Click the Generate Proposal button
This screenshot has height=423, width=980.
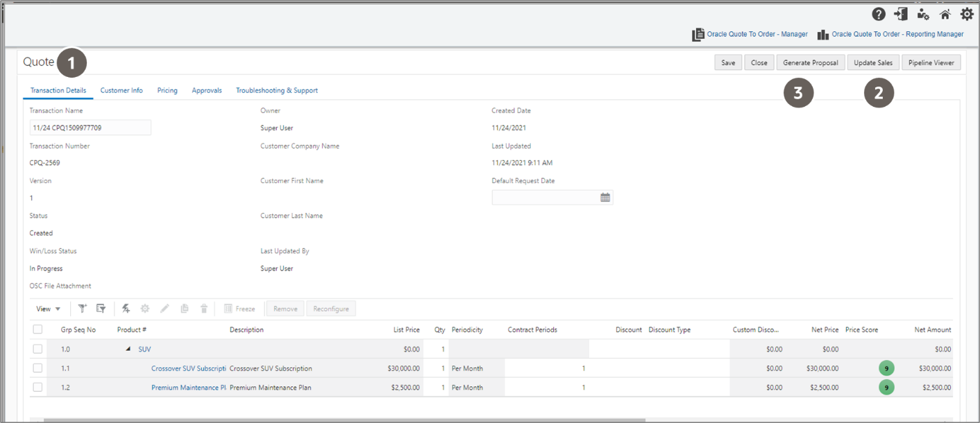810,62
